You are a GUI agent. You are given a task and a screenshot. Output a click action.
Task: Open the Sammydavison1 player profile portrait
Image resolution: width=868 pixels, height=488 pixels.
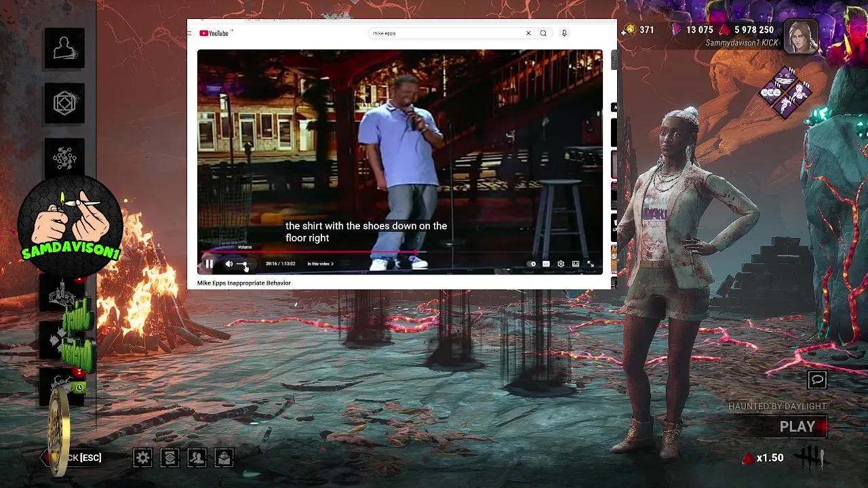point(801,36)
